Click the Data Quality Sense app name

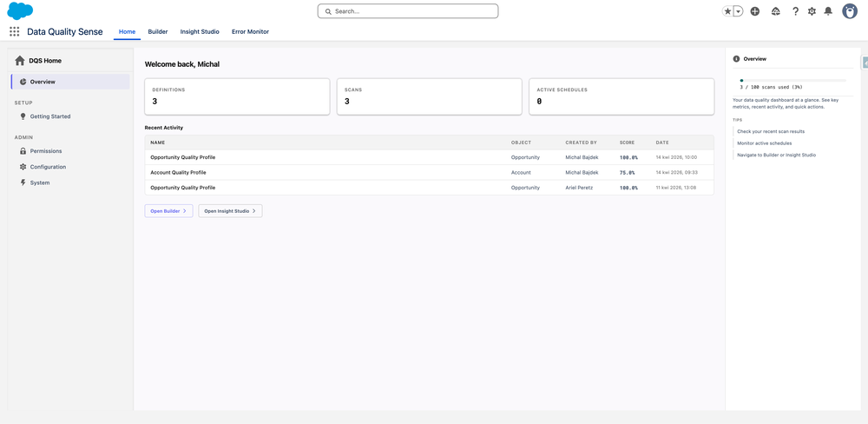(x=65, y=31)
